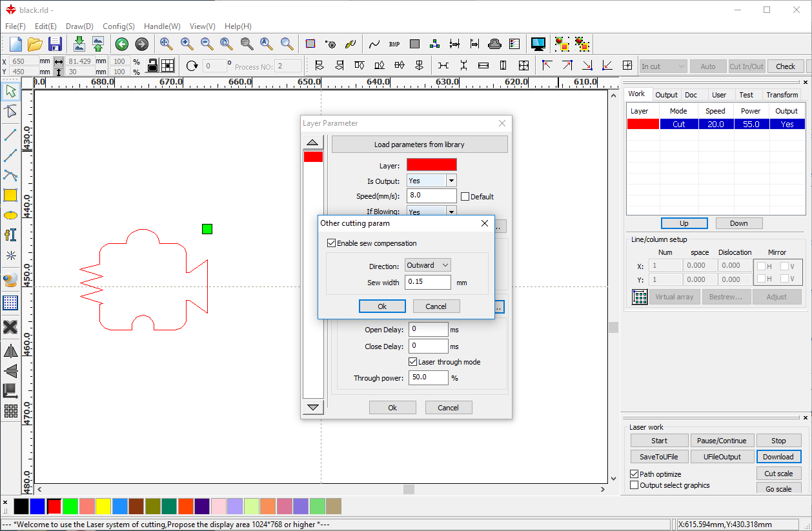This screenshot has height=531, width=812.
Task: Select the rectangle draw tool
Action: [x=10, y=195]
